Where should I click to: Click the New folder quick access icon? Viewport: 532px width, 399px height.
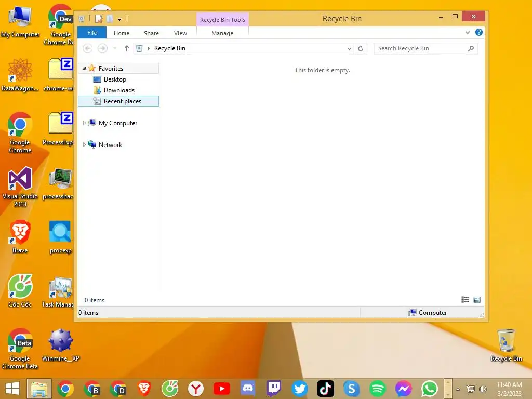pos(110,19)
